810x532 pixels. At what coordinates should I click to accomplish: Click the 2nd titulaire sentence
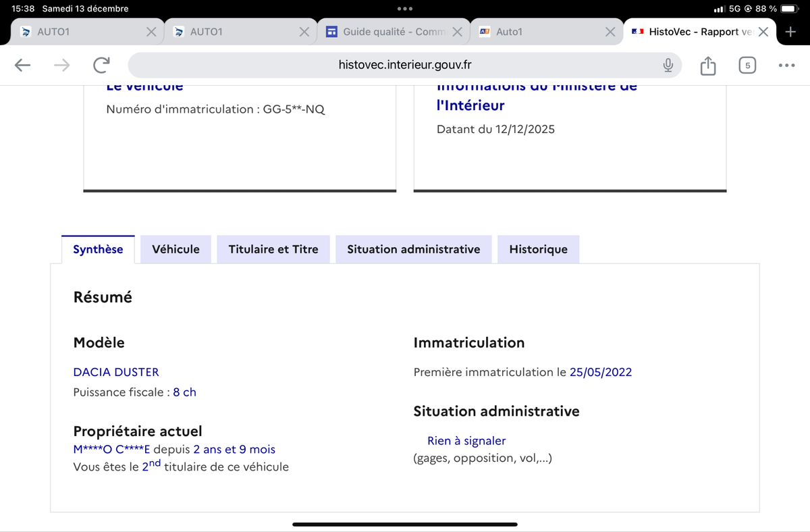click(181, 466)
